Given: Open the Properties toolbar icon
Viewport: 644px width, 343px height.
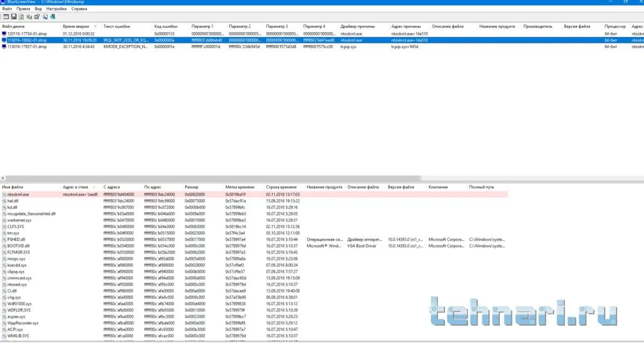Looking at the screenshot, I should (x=37, y=17).
